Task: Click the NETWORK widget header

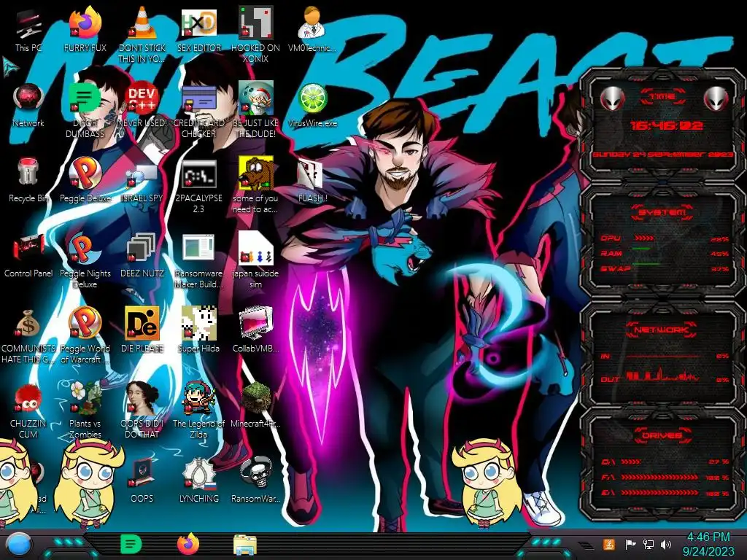Action: (662, 330)
